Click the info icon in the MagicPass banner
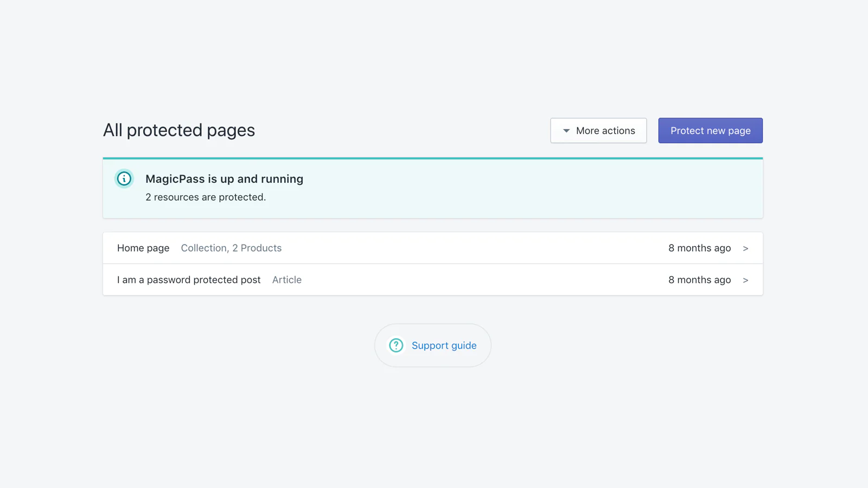 pos(124,178)
